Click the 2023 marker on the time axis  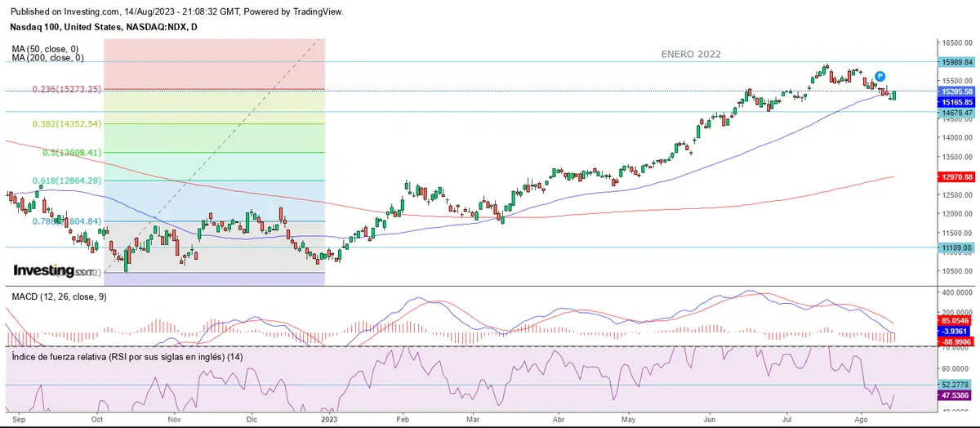[329, 418]
